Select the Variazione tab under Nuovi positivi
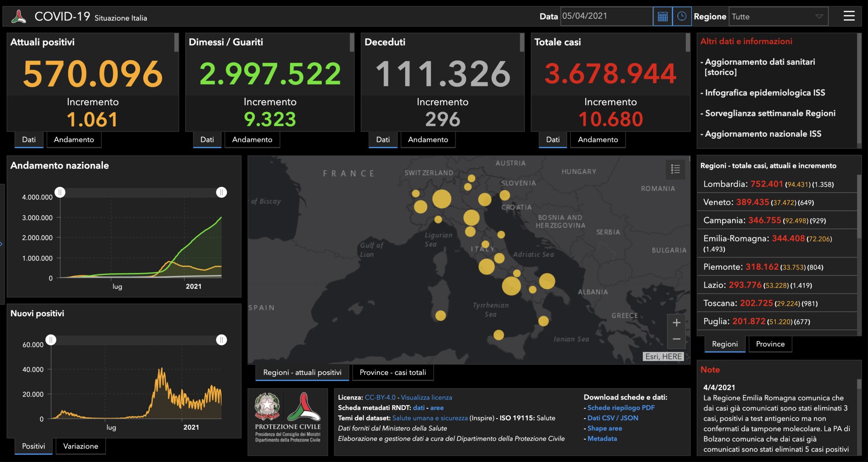Image resolution: width=868 pixels, height=462 pixels. click(81, 446)
